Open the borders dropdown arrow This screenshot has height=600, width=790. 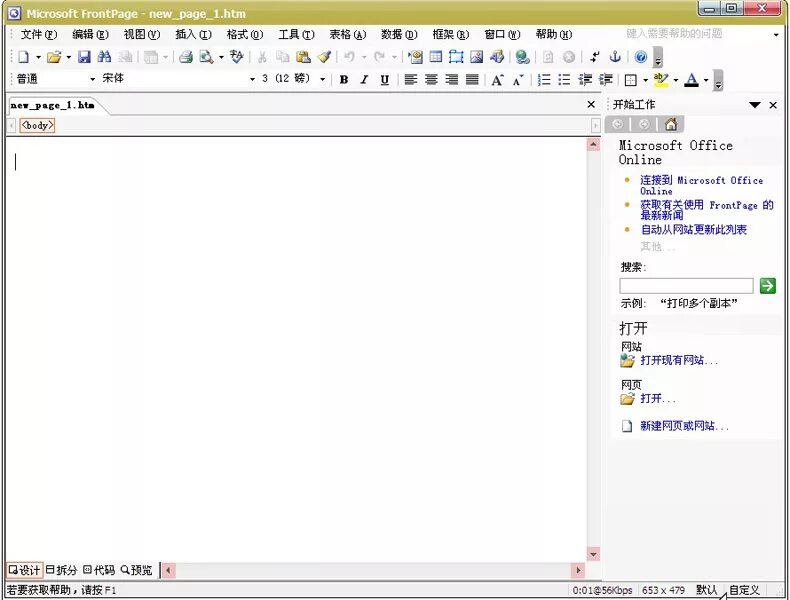645,80
